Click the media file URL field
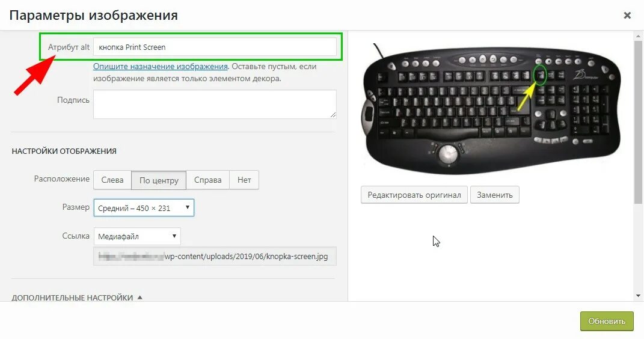Screen dimensions: 644x339 pyautogui.click(x=215, y=256)
